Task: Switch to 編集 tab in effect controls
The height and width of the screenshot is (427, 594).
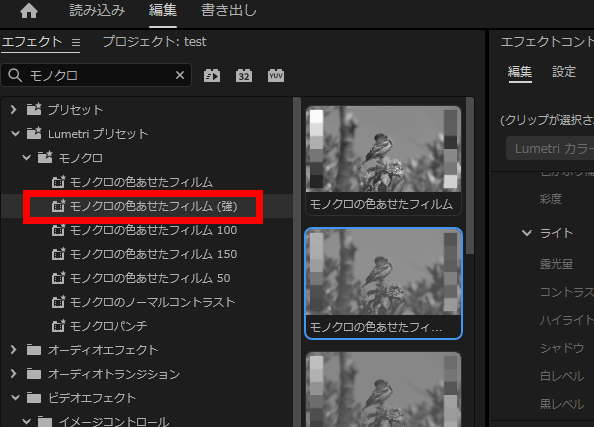Action: point(520,71)
